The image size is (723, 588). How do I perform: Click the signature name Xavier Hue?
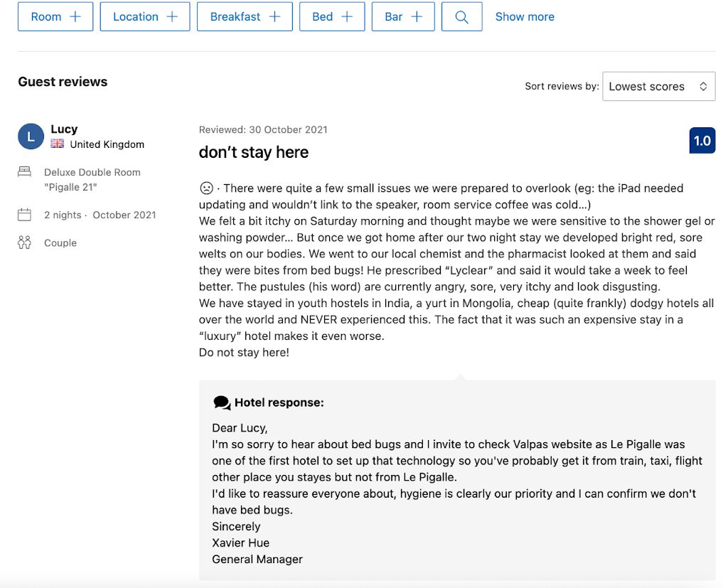241,542
